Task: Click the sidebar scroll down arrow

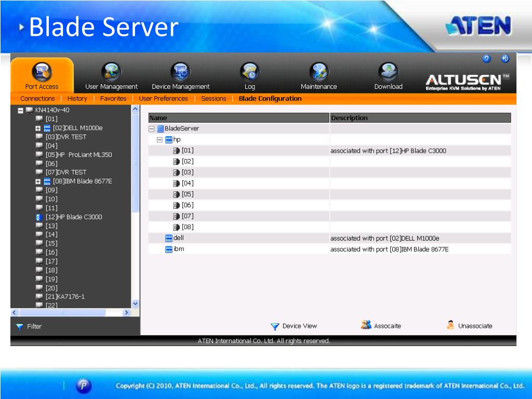Action: (135, 303)
